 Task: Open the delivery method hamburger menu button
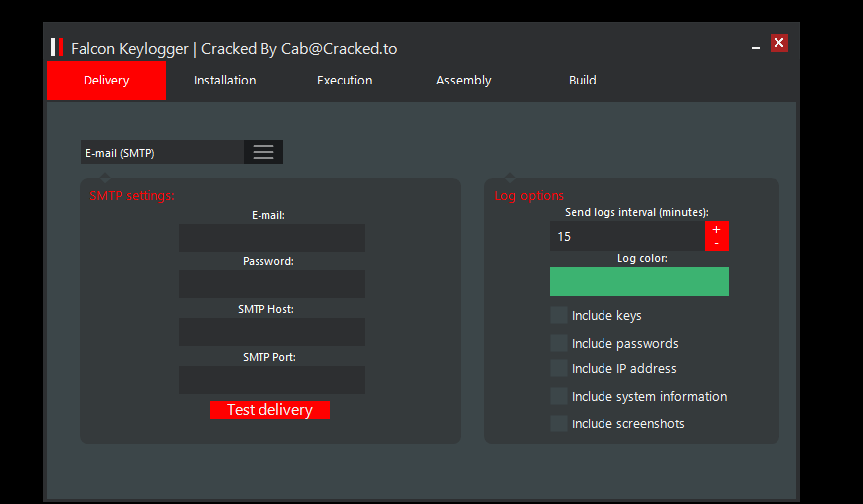tap(263, 152)
